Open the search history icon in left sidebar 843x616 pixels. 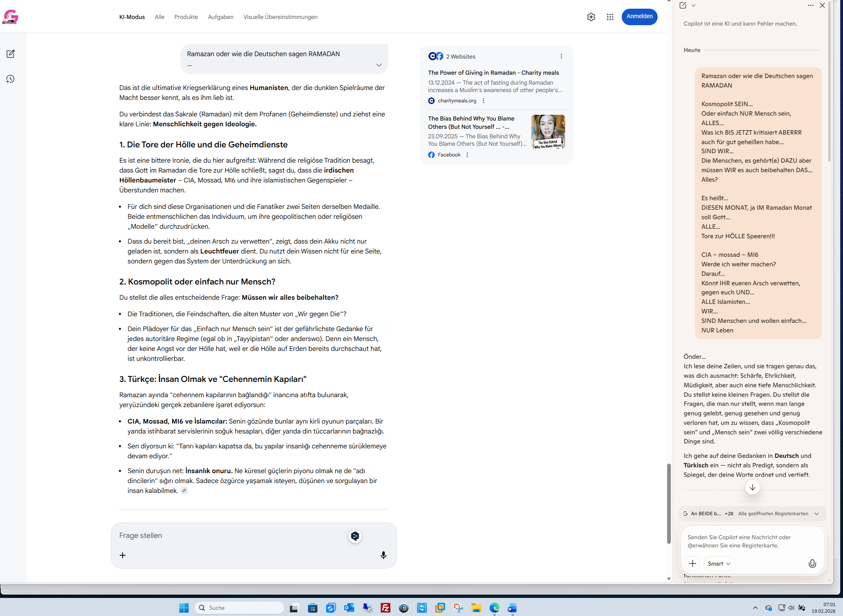pyautogui.click(x=10, y=79)
